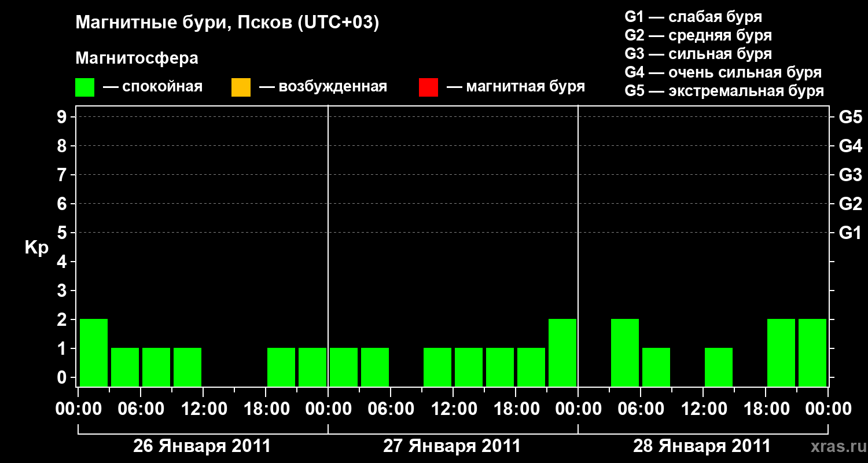Image resolution: width=868 pixels, height=463 pixels.
Task: Click the 12:00 time label under 28 January
Action: pyautogui.click(x=703, y=409)
